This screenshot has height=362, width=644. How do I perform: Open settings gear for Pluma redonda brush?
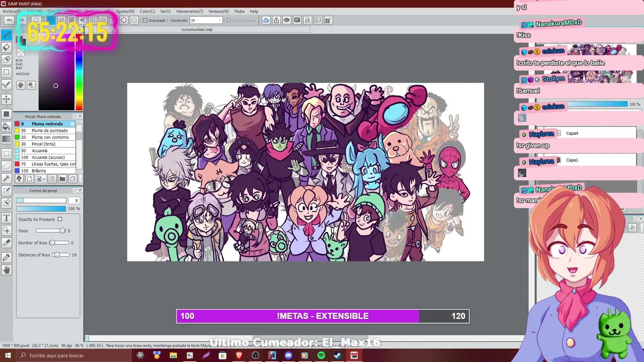pyautogui.click(x=73, y=124)
